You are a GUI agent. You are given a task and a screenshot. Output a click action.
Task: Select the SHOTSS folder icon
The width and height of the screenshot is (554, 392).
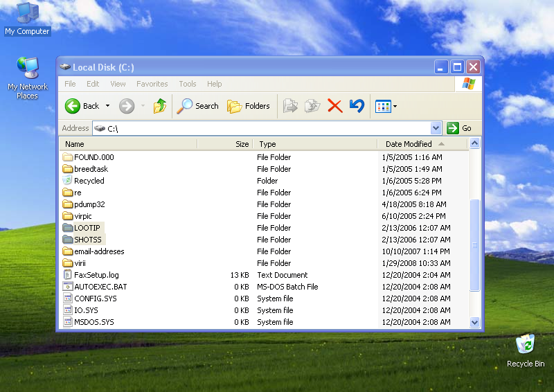point(67,240)
